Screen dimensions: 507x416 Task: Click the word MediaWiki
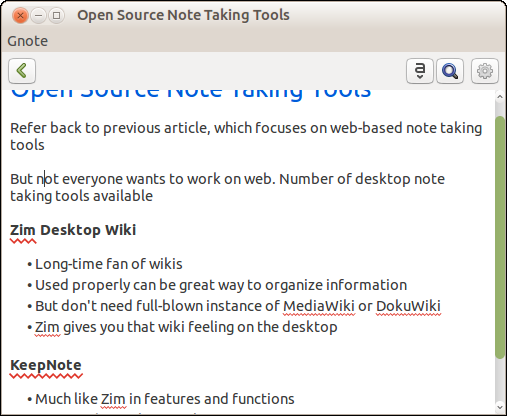click(x=319, y=306)
